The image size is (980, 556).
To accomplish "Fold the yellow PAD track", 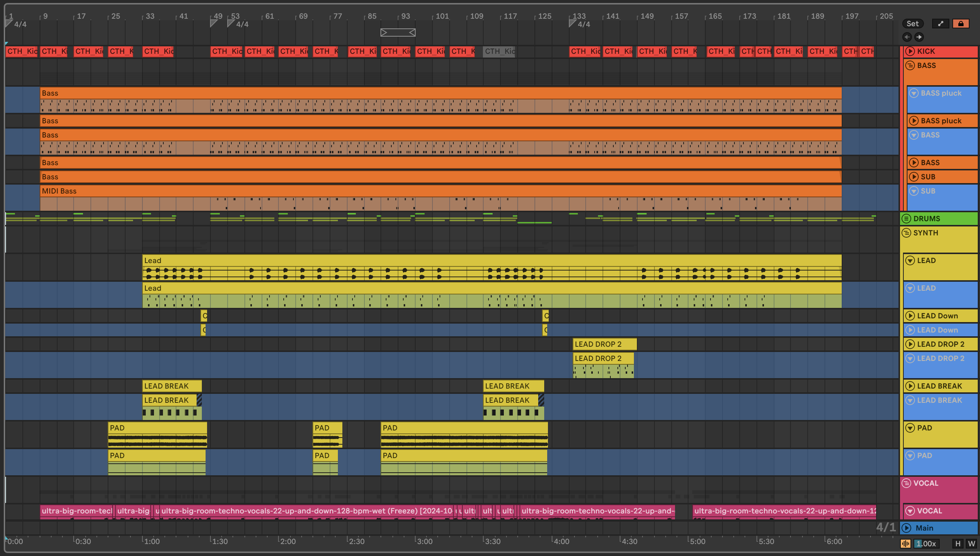I will (x=910, y=428).
